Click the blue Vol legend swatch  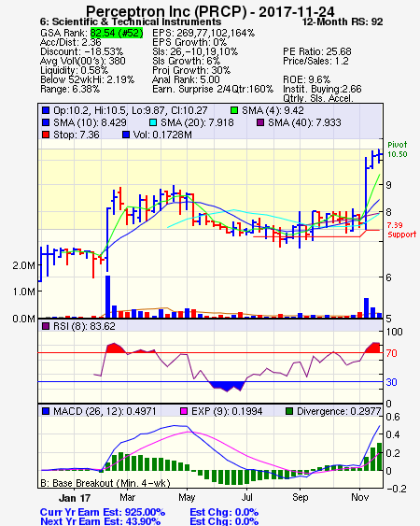coord(126,135)
